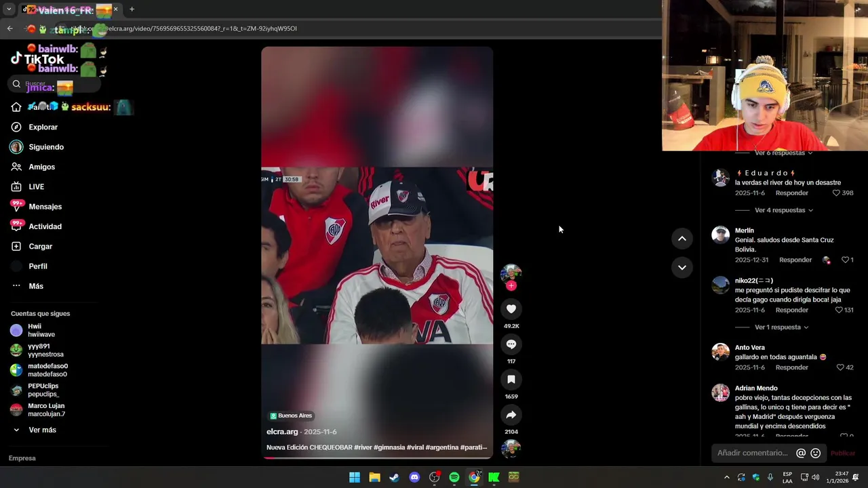
Task: Open video comments bubble icon
Action: 511,344
